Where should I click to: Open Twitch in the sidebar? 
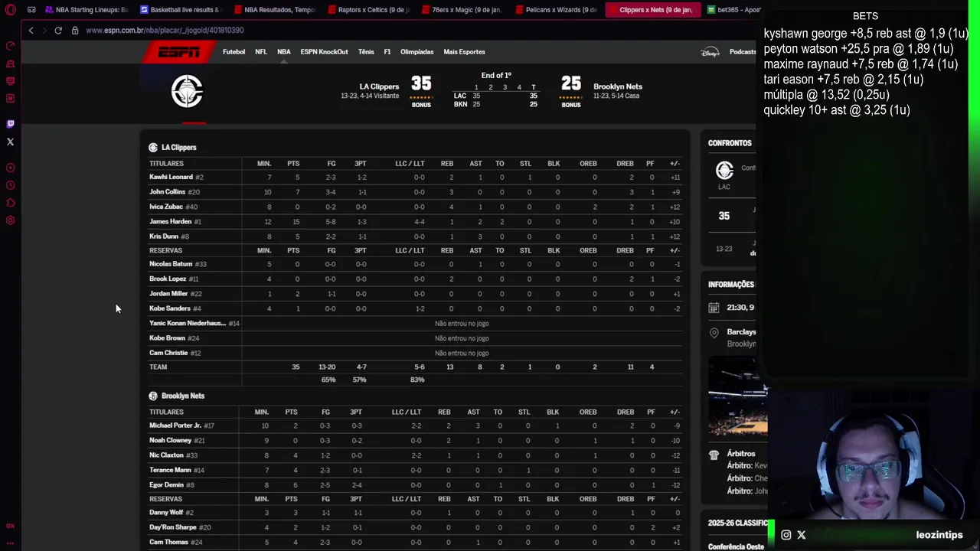pos(10,123)
